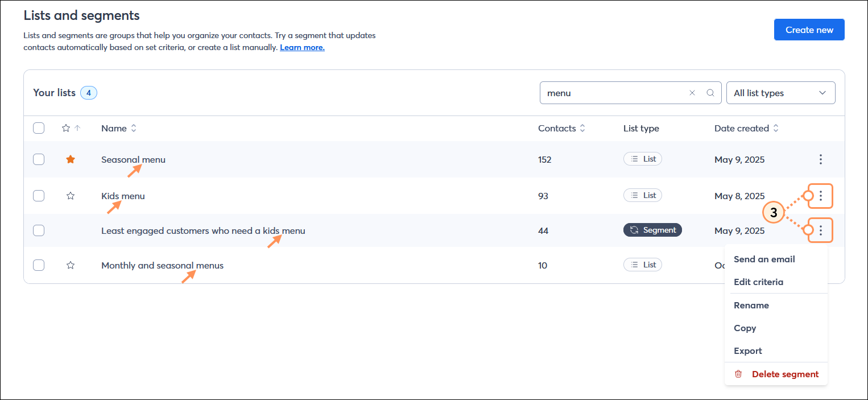This screenshot has height=400, width=868.
Task: Open the kebab menu for Monthly and seasonal menus
Action: point(821,265)
